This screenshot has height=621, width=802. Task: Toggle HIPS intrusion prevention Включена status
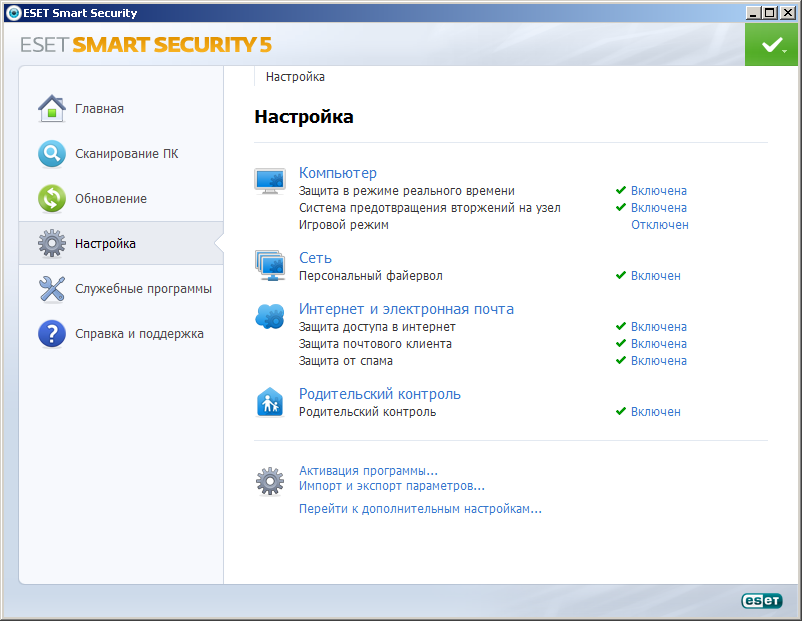[x=659, y=208]
